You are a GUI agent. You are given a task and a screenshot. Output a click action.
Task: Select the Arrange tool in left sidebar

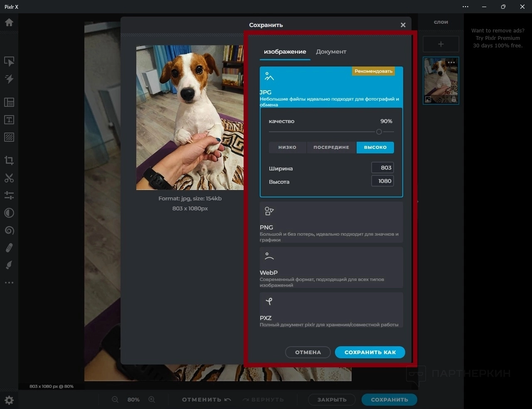(9, 62)
